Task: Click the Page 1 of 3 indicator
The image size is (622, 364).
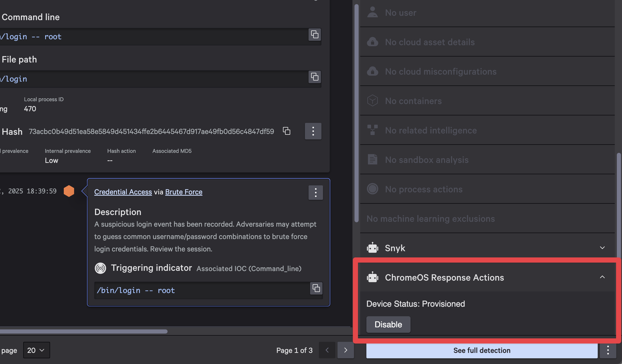Action: click(x=294, y=350)
